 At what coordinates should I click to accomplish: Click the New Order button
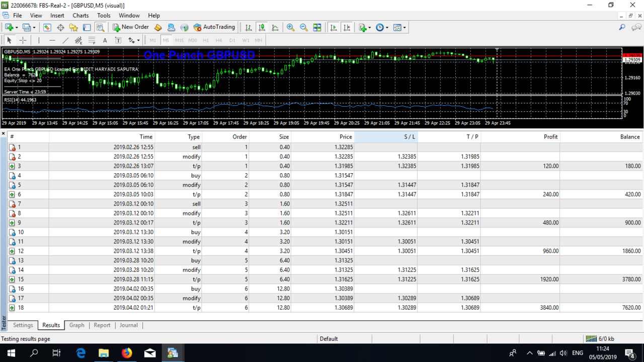coord(131,27)
